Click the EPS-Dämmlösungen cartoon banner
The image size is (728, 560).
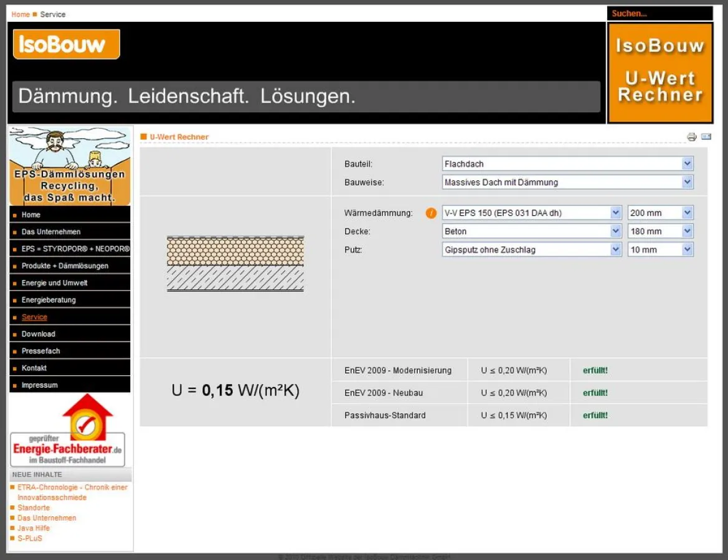coord(70,165)
